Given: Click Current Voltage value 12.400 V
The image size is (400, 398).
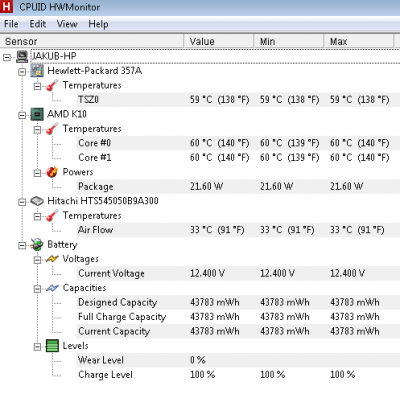Looking at the screenshot, I should pyautogui.click(x=207, y=273).
